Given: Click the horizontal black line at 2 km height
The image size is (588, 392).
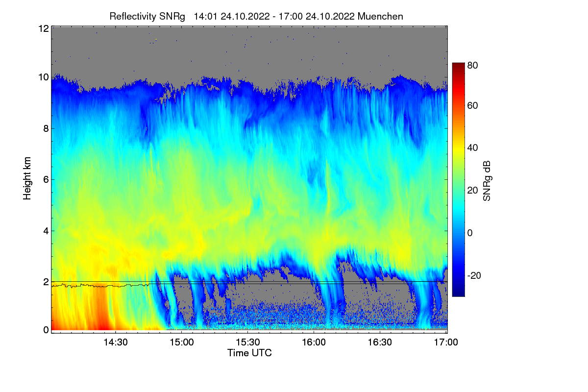Looking at the screenshot, I should coord(249,282).
